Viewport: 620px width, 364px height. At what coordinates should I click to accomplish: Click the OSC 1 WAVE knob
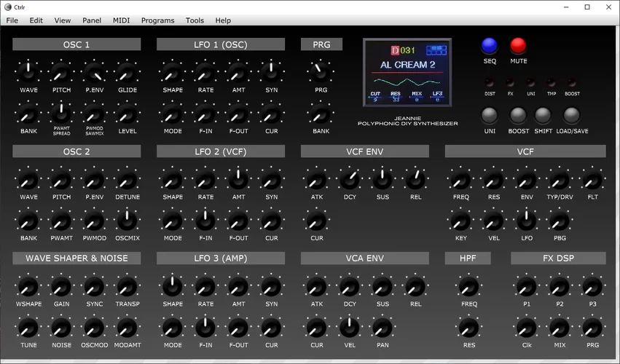pyautogui.click(x=28, y=71)
